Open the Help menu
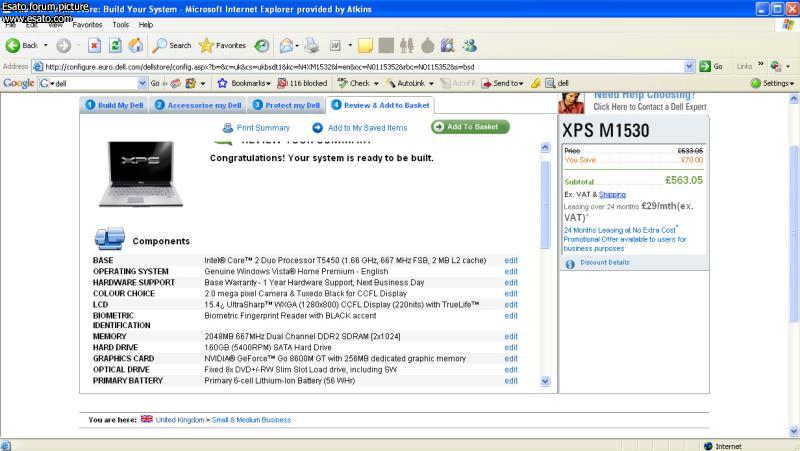This screenshot has height=451, width=800. coord(146,24)
